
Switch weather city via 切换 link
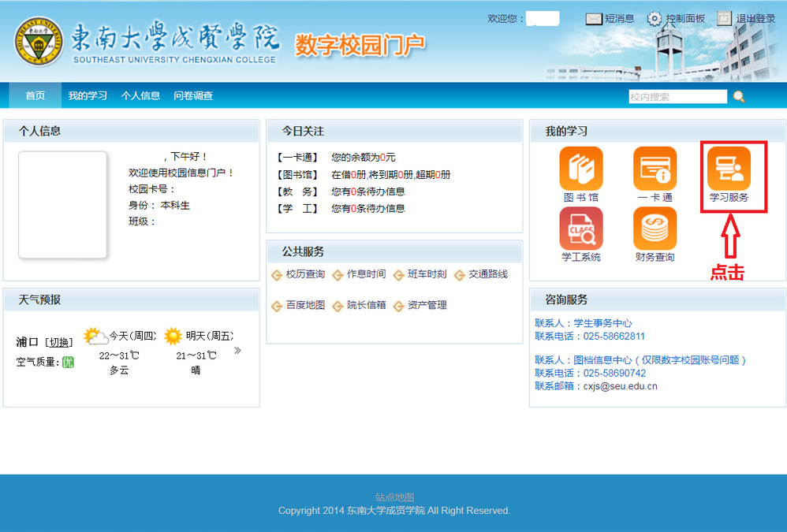pos(59,342)
